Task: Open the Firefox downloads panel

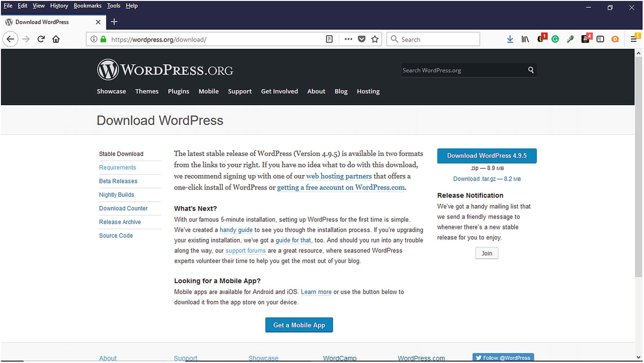Action: (x=510, y=39)
